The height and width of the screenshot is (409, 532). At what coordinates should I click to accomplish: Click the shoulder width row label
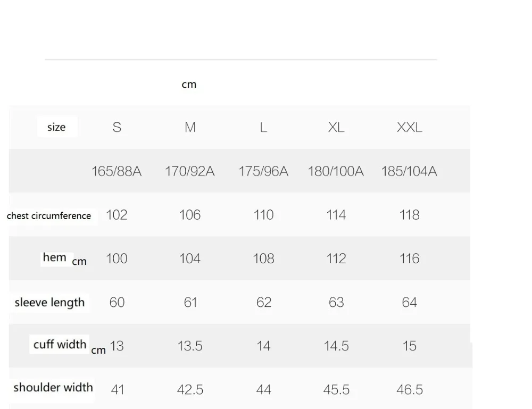53,388
